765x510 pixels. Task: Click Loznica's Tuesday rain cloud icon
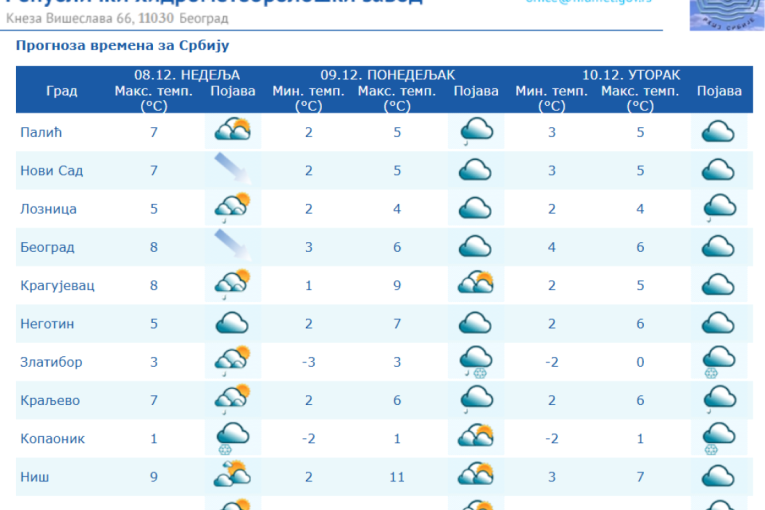pos(718,208)
